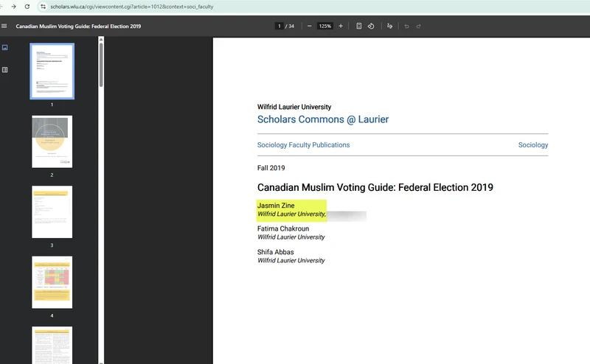Show document outline view in sidebar
The image size is (590, 364).
[x=5, y=70]
